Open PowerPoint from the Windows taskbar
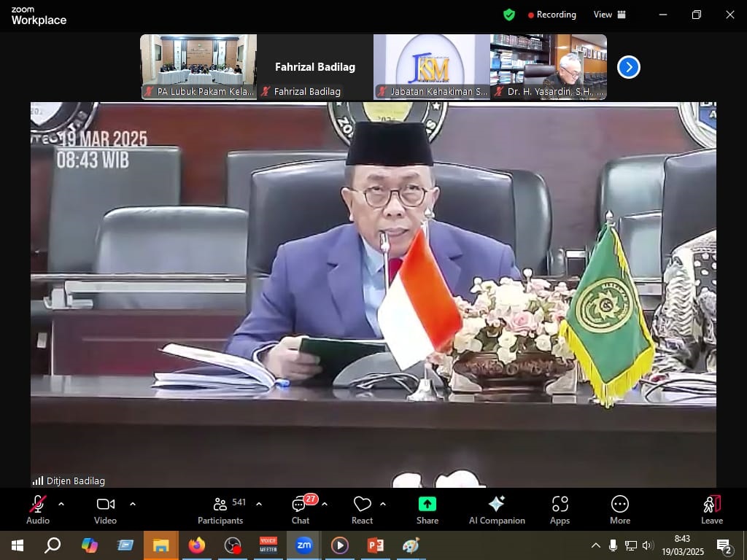The image size is (747, 560). 375,545
